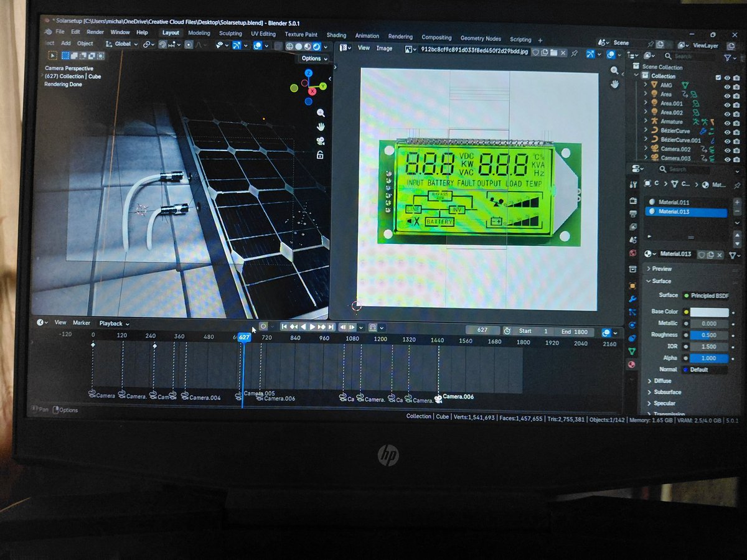Image resolution: width=747 pixels, height=560 pixels.
Task: Click the Z axis on navigation gizmo
Action: coord(308,73)
